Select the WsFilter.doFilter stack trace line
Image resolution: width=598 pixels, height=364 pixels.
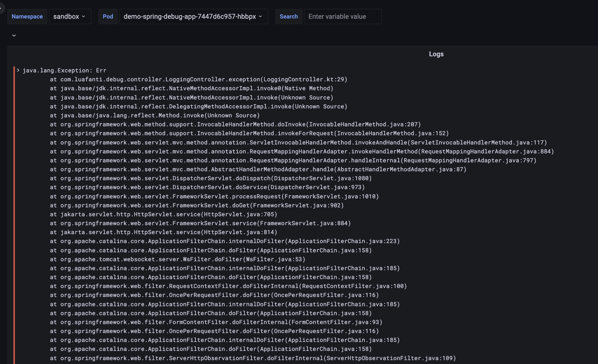[177, 259]
